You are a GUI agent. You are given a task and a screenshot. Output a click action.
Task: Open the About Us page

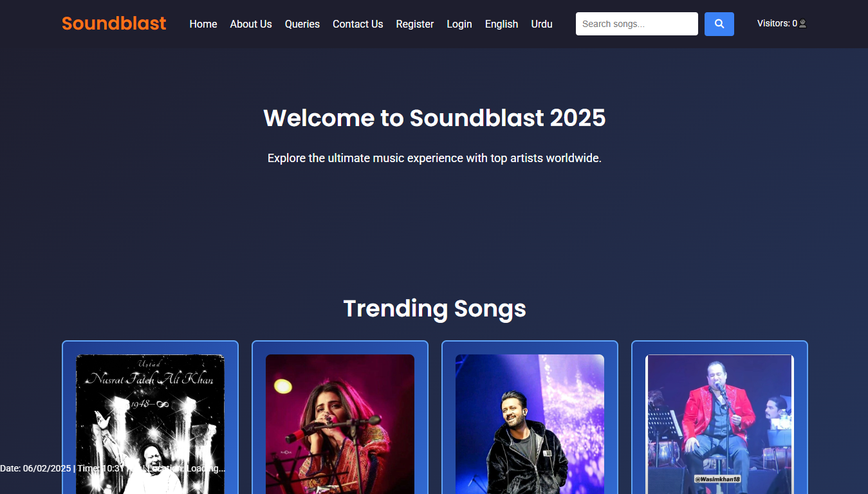pyautogui.click(x=251, y=24)
